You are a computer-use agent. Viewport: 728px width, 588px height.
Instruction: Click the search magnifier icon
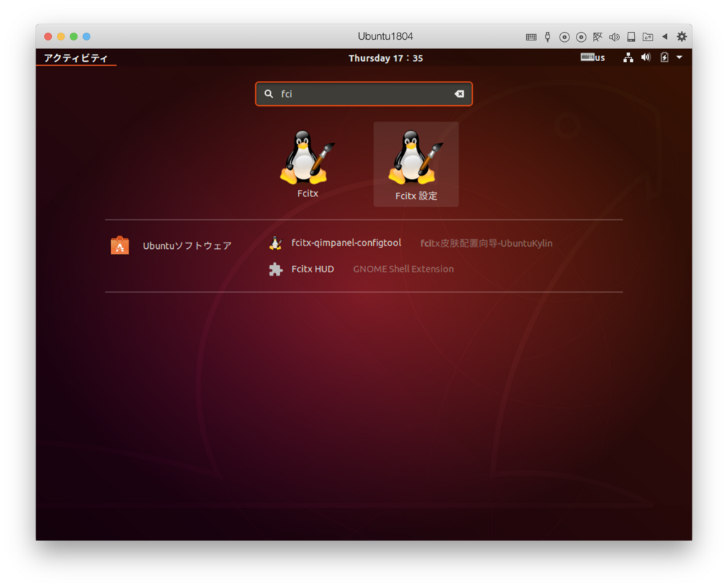click(268, 94)
